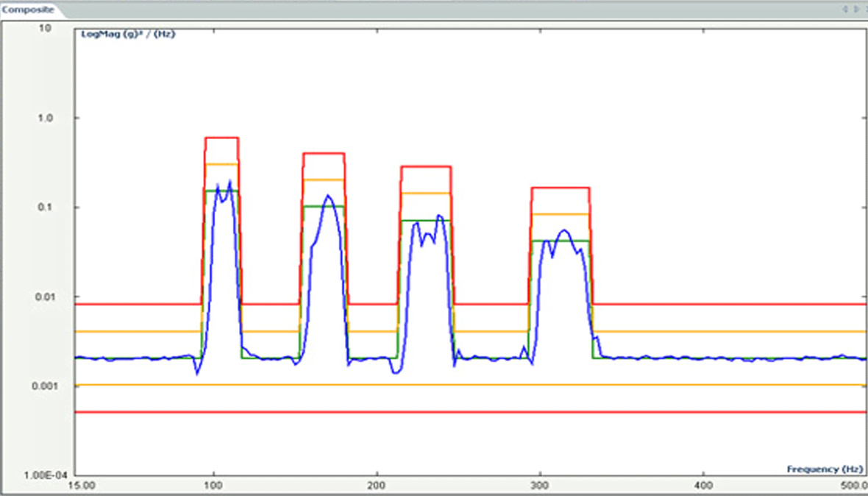
Task: Click the 200 Hz tick label
Action: pos(377,485)
